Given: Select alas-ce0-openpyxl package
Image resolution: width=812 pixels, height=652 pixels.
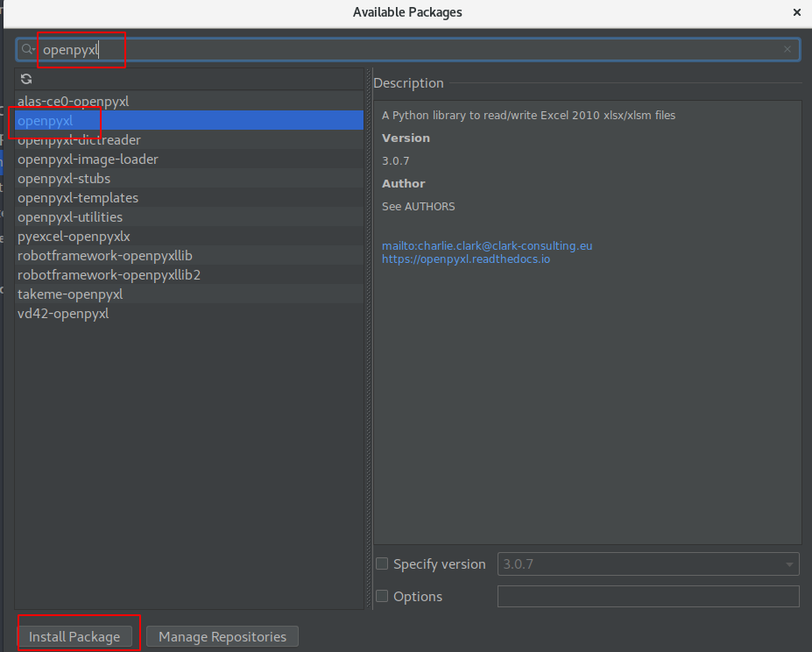Looking at the screenshot, I should 189,101.
